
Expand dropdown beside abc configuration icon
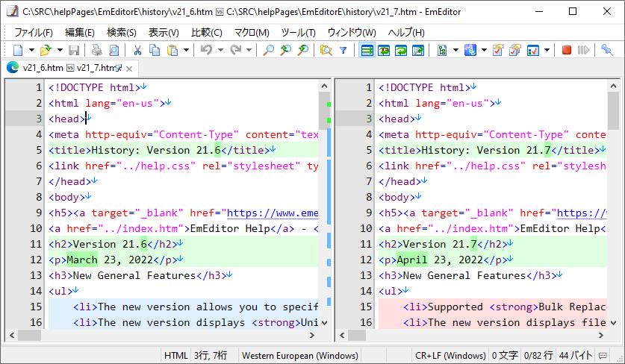[484, 50]
